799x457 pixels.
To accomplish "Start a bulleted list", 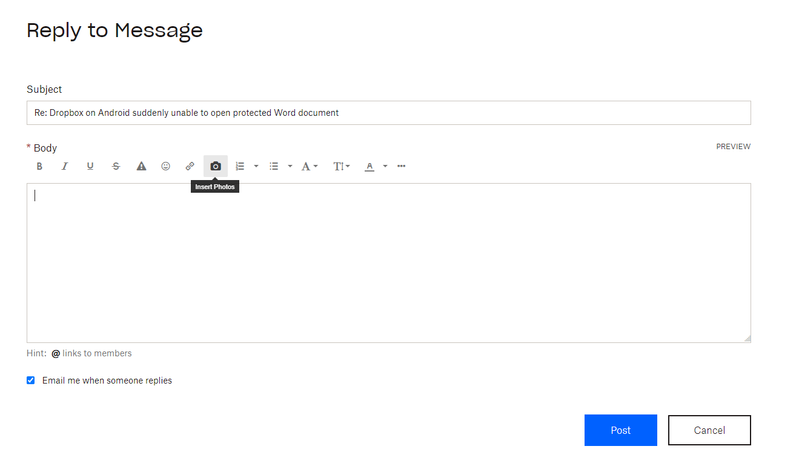I will [274, 166].
